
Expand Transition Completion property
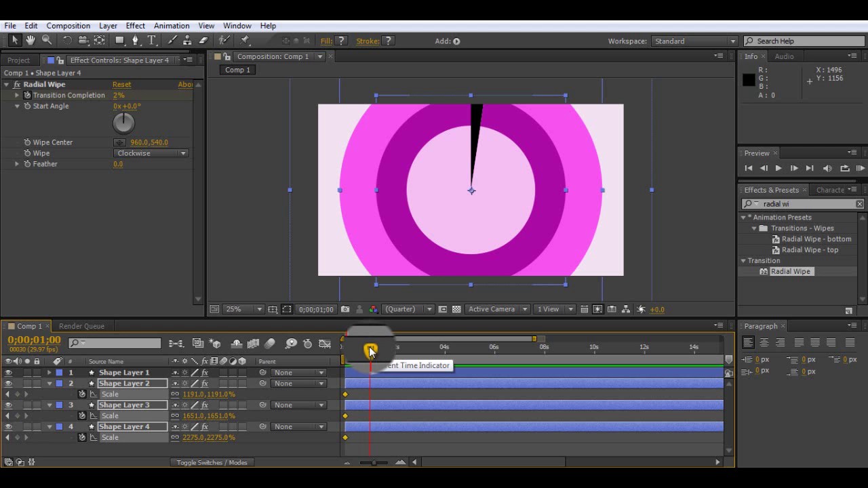tap(17, 96)
